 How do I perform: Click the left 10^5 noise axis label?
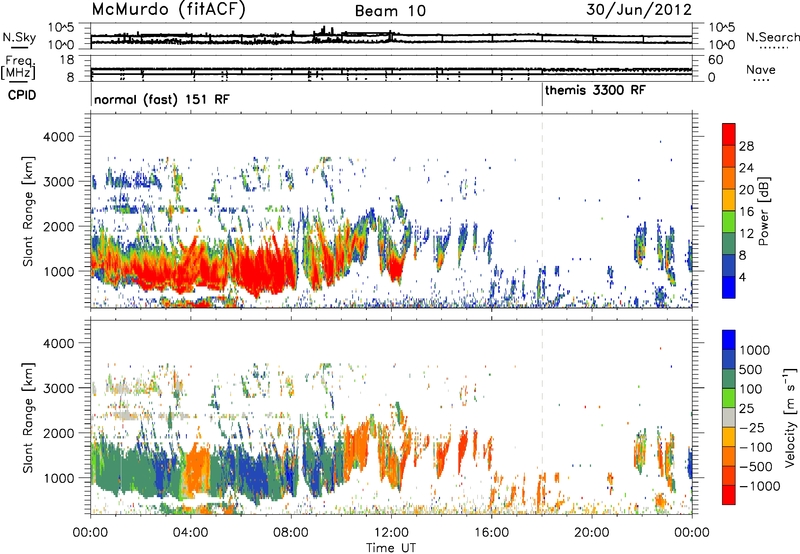pyautogui.click(x=61, y=28)
